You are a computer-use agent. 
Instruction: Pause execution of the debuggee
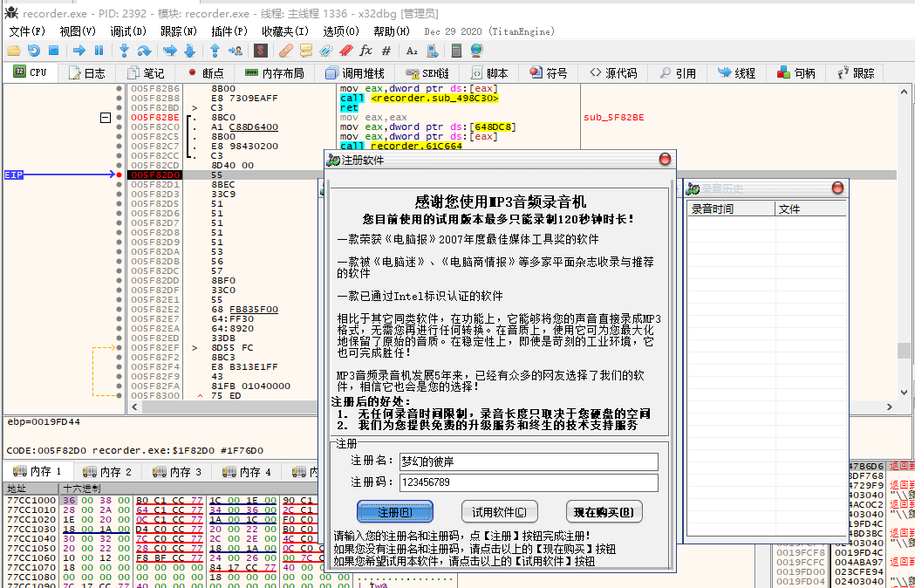click(99, 51)
